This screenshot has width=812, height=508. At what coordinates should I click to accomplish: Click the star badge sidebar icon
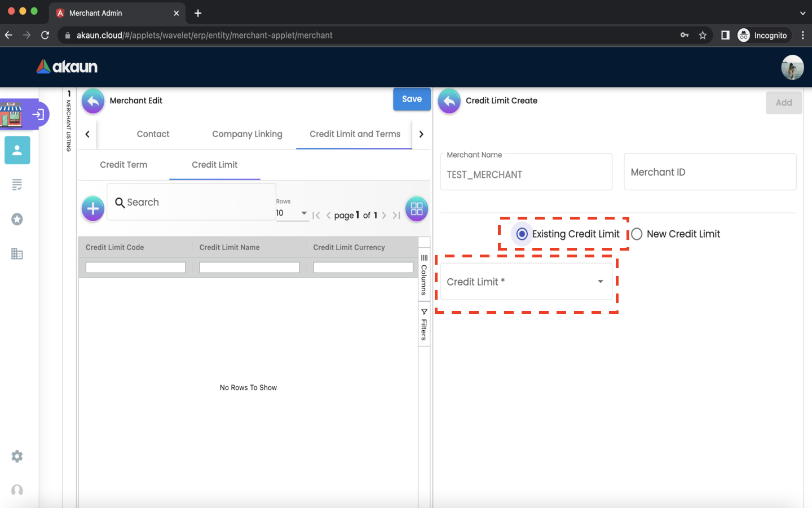coord(17,219)
